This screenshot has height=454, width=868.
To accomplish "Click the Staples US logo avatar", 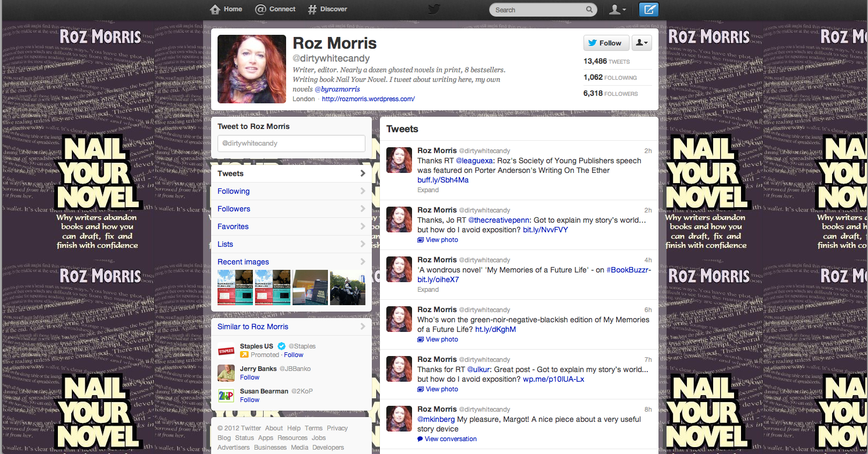I will pos(226,351).
